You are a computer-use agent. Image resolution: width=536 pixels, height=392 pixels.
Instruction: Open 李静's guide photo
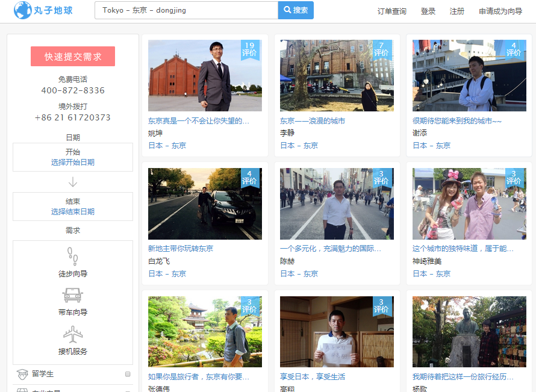[x=337, y=75]
